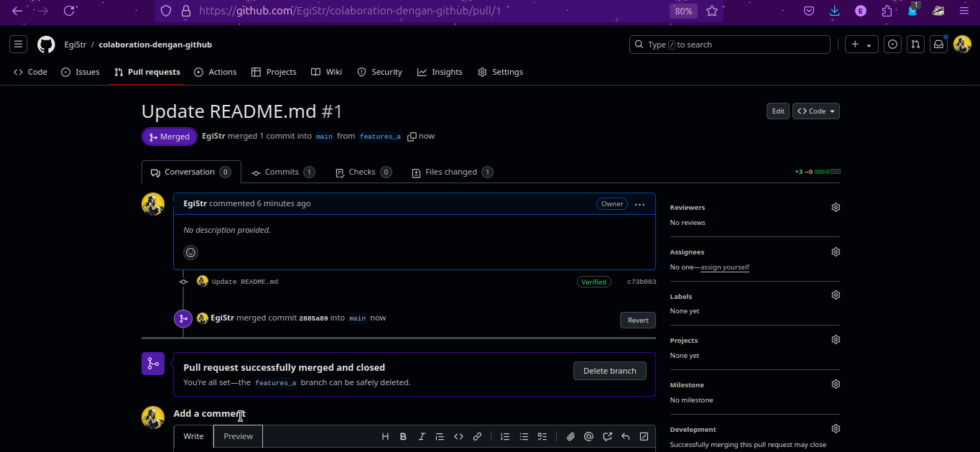Attach files with the paperclip icon
Screen dimensions: 980x452
pyautogui.click(x=570, y=436)
